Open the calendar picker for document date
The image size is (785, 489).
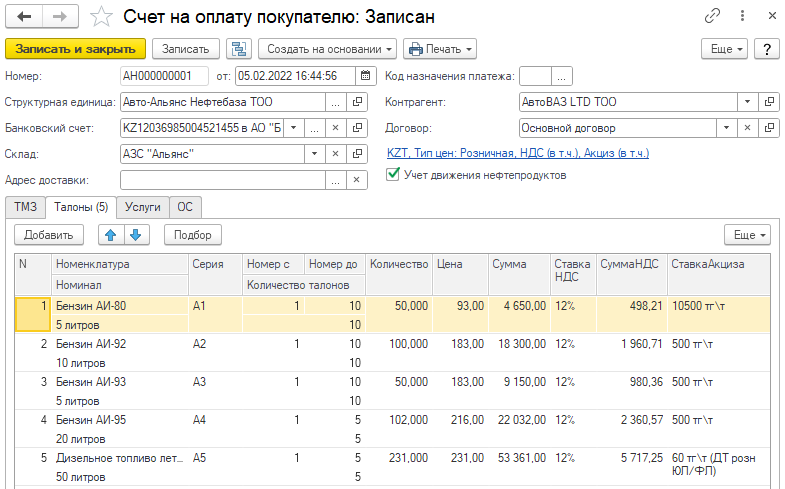366,76
